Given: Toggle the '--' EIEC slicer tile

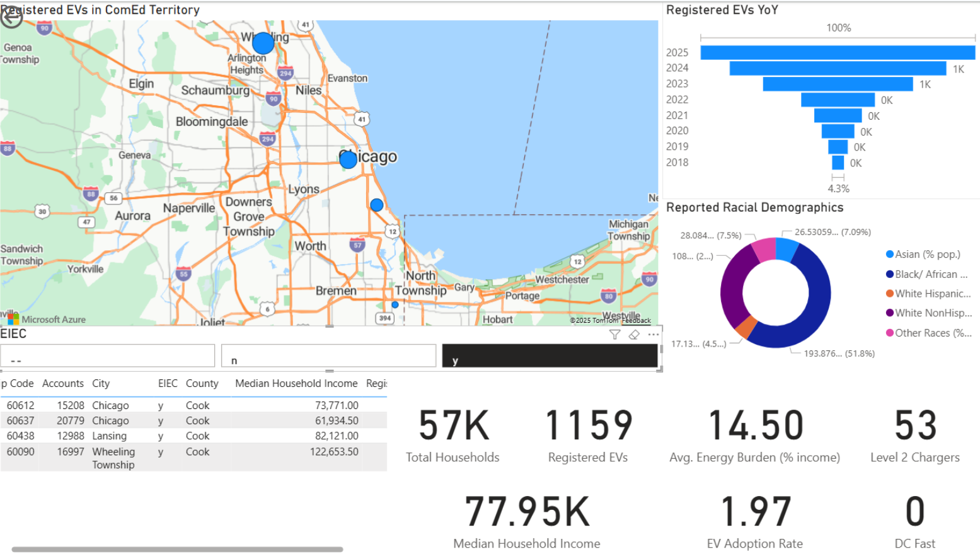Looking at the screenshot, I should 108,355.
